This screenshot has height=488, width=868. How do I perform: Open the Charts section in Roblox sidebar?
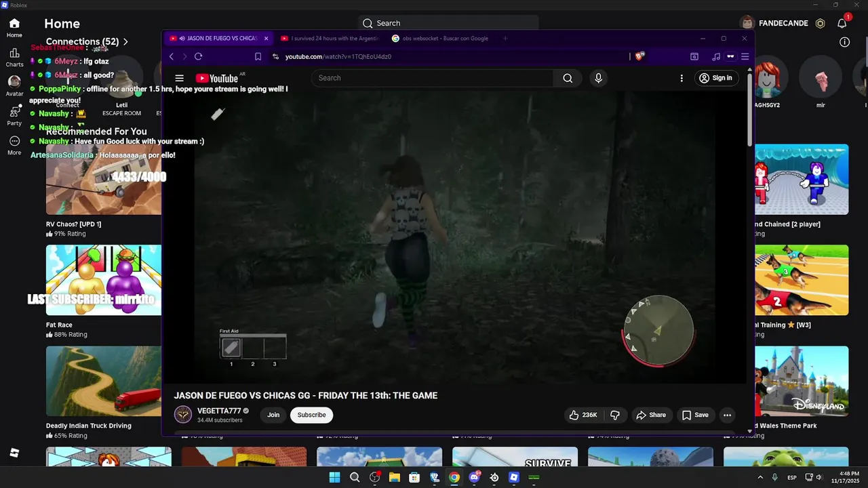point(14,57)
